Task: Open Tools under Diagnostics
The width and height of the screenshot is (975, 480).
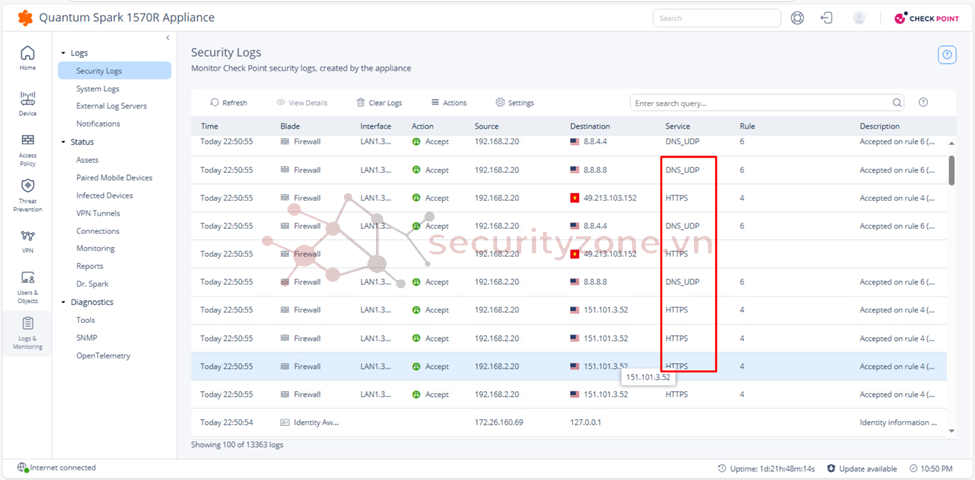Action: click(85, 320)
